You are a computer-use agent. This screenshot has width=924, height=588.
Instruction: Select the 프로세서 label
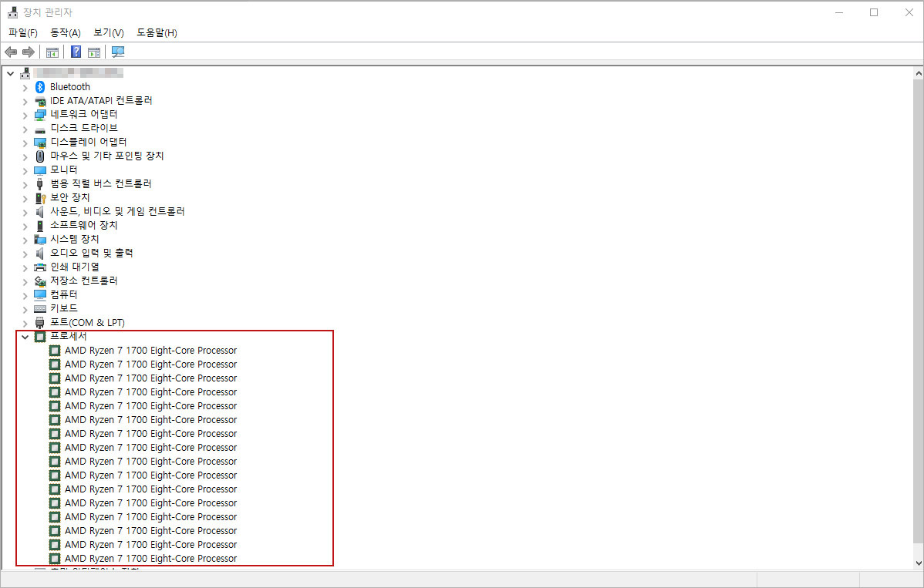pyautogui.click(x=69, y=336)
